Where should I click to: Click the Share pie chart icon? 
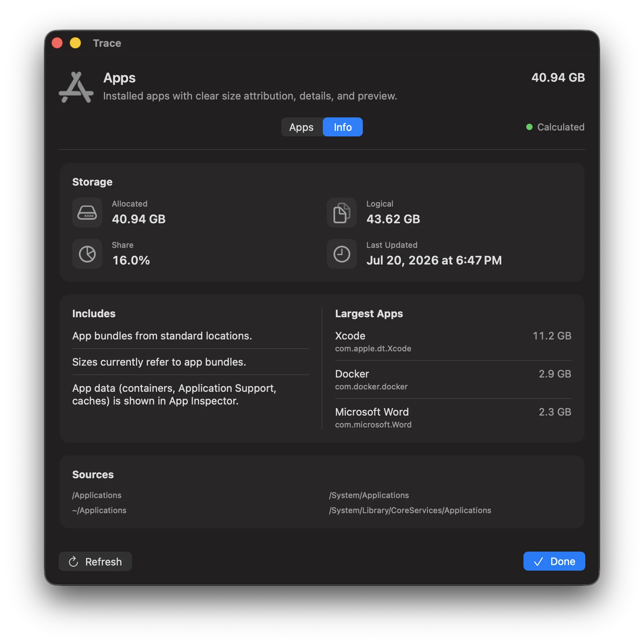pos(87,254)
